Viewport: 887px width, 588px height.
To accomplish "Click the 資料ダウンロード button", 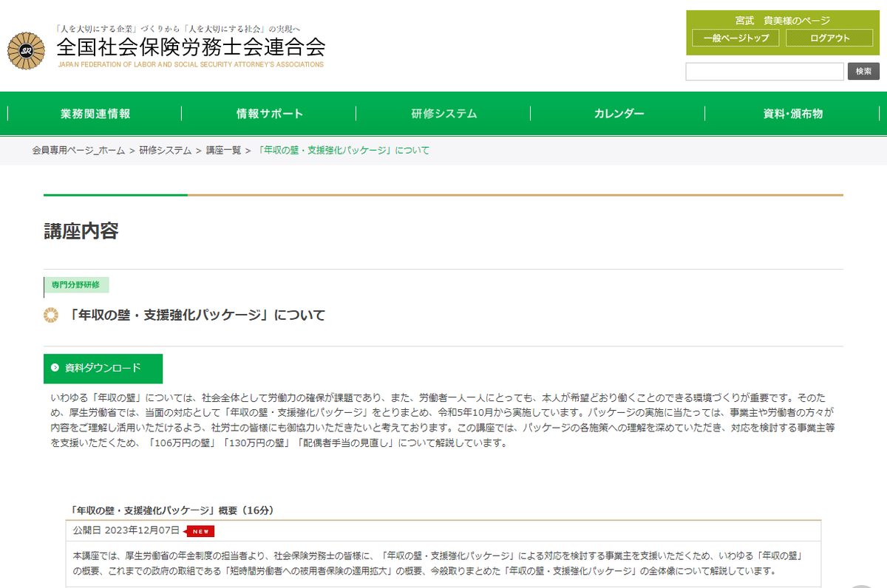I will click(103, 368).
